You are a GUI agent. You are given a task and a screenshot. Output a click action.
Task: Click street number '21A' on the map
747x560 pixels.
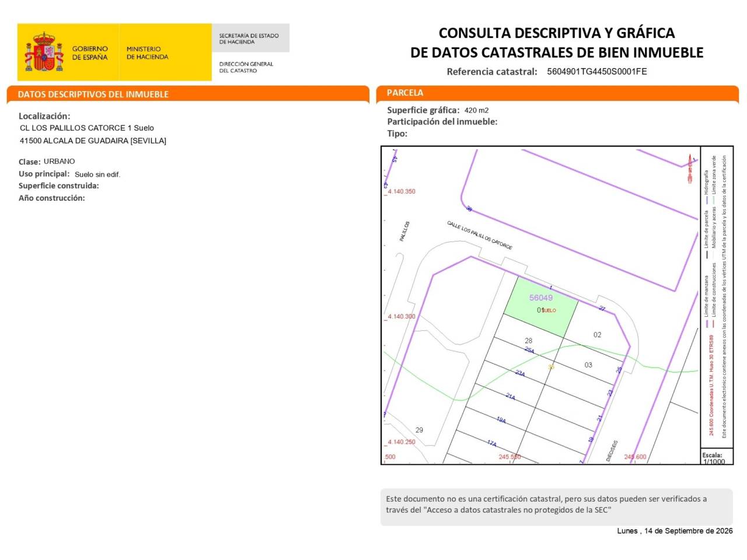(x=510, y=397)
